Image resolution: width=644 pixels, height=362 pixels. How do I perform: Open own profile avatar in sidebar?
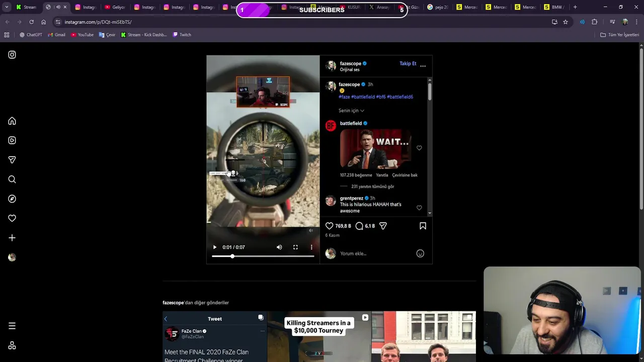pyautogui.click(x=12, y=257)
